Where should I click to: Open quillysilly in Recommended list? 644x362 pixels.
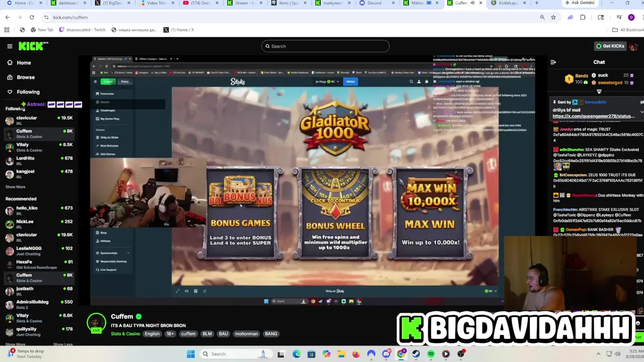pyautogui.click(x=39, y=331)
